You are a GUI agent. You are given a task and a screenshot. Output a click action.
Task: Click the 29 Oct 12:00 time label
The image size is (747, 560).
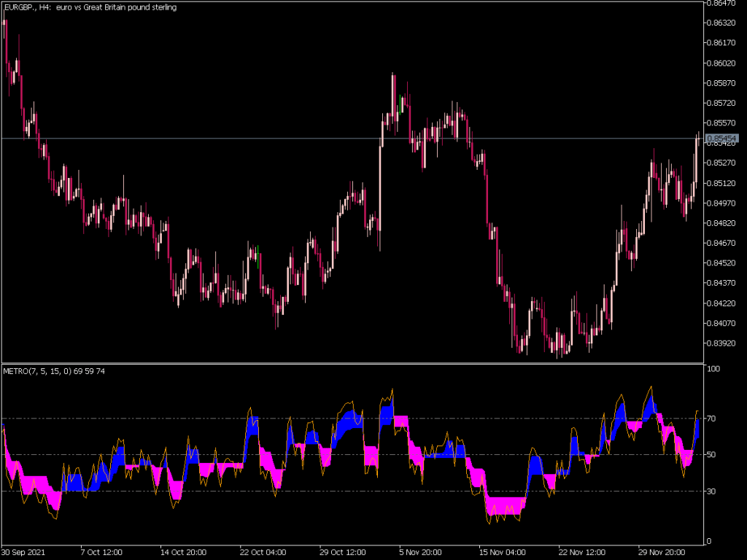tap(341, 552)
